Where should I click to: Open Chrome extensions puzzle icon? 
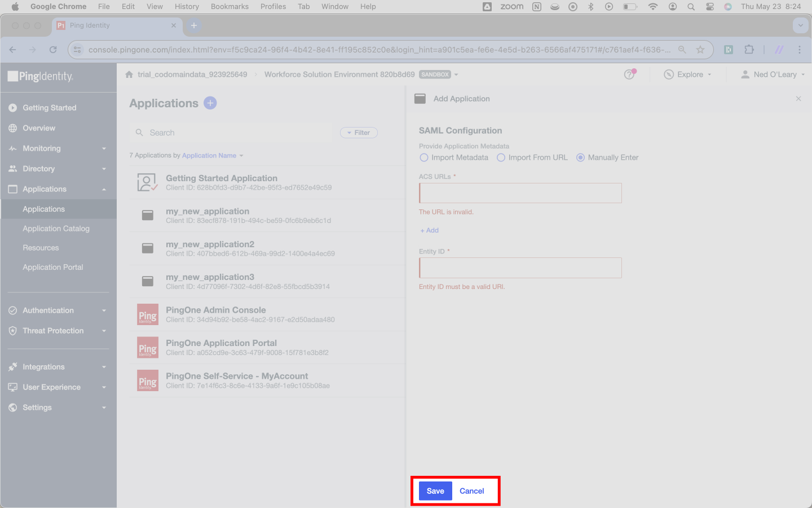click(749, 50)
